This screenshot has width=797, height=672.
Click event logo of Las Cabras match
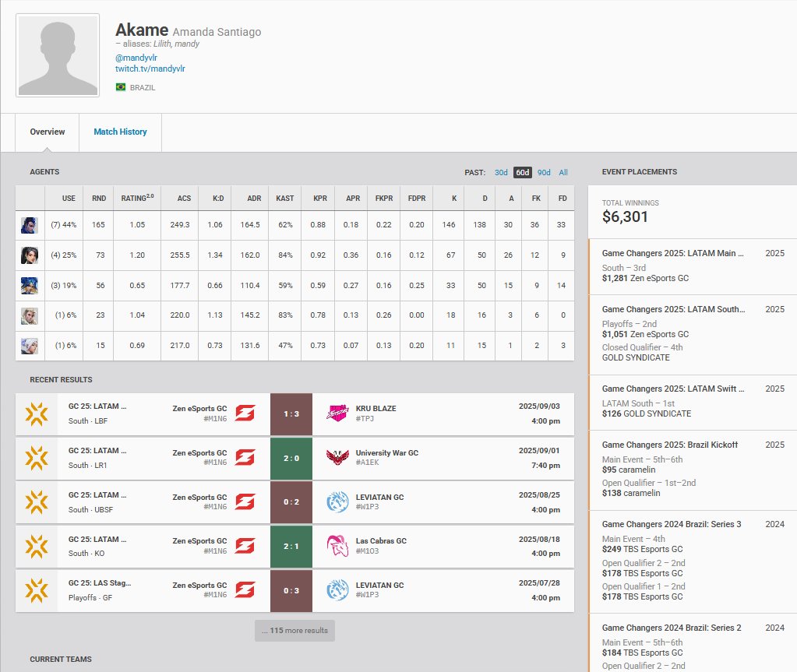[37, 546]
